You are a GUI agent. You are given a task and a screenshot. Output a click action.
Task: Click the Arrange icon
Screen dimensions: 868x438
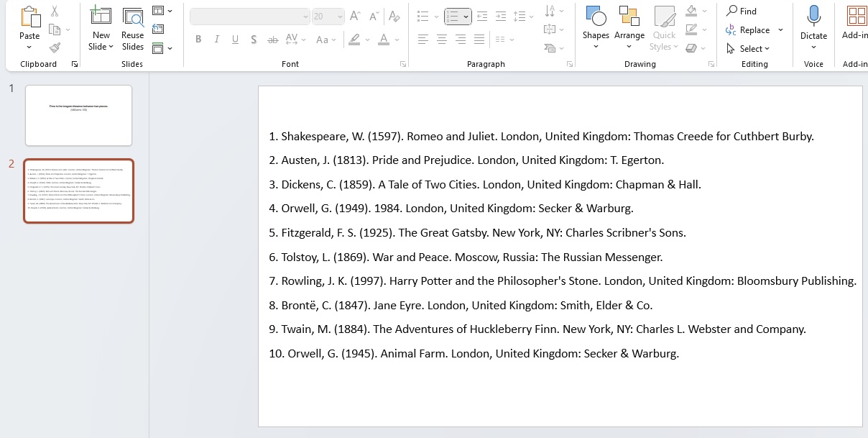point(629,17)
